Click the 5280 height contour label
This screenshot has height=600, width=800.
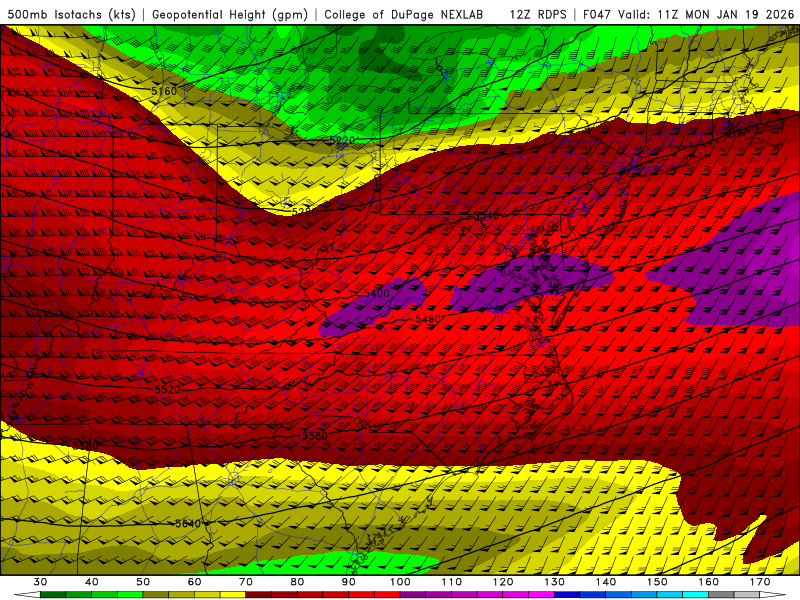305,211
